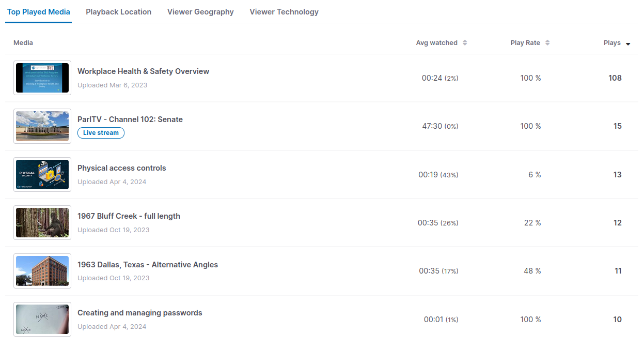Click the Play Rate sort arrows
Image resolution: width=644 pixels, height=348 pixels.
point(547,43)
